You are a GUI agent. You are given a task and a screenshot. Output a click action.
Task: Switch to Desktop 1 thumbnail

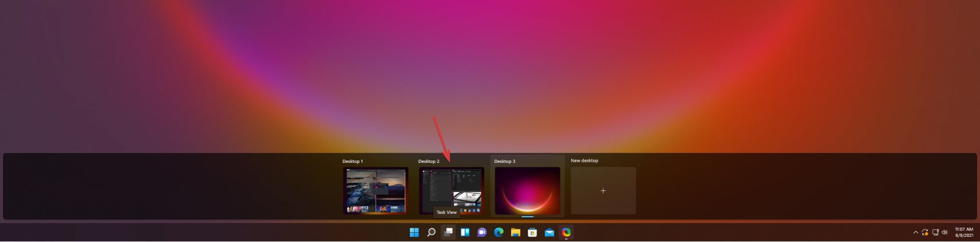tap(376, 190)
